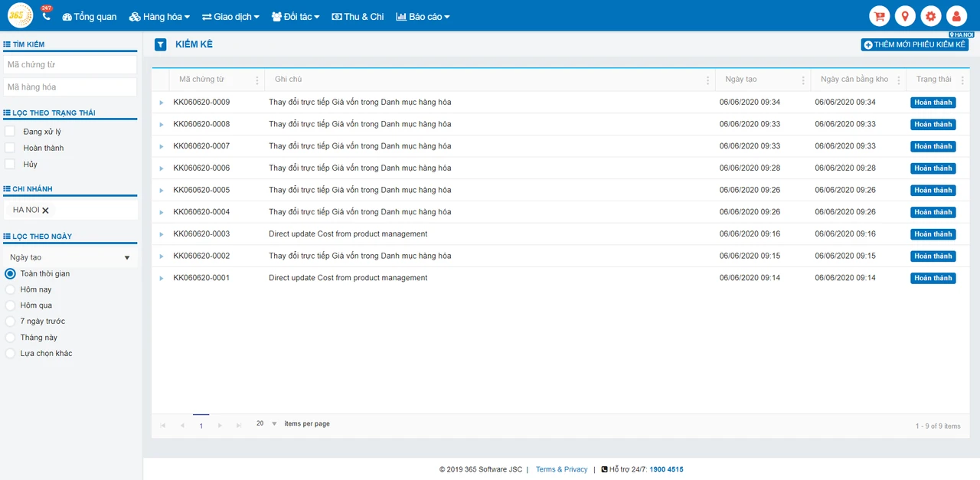Check the Hủy status filter
This screenshot has width=980, height=480.
(10, 164)
